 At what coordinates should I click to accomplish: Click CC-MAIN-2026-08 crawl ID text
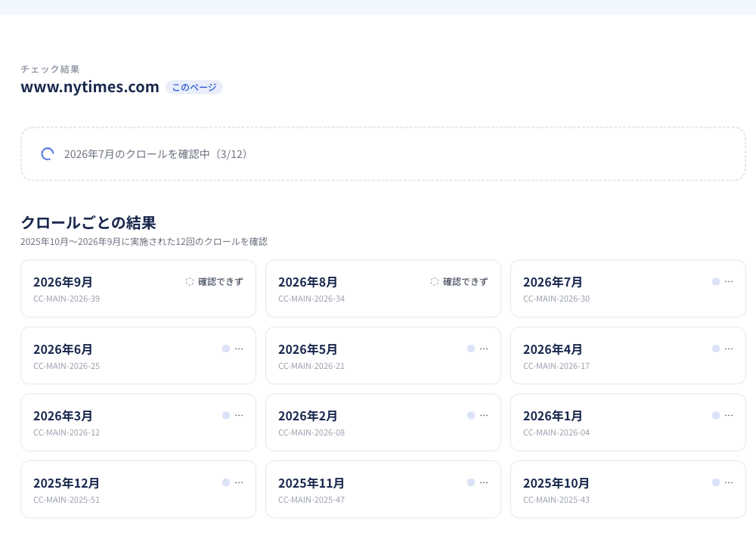[311, 432]
